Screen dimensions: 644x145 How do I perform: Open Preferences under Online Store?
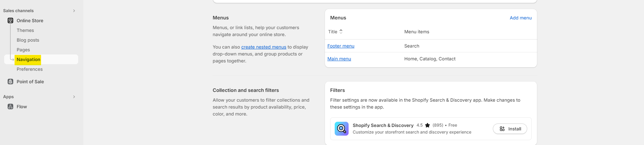point(30,69)
